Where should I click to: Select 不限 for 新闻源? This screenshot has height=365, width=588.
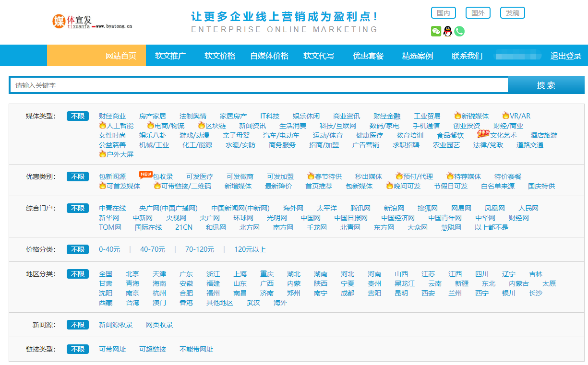click(78, 325)
